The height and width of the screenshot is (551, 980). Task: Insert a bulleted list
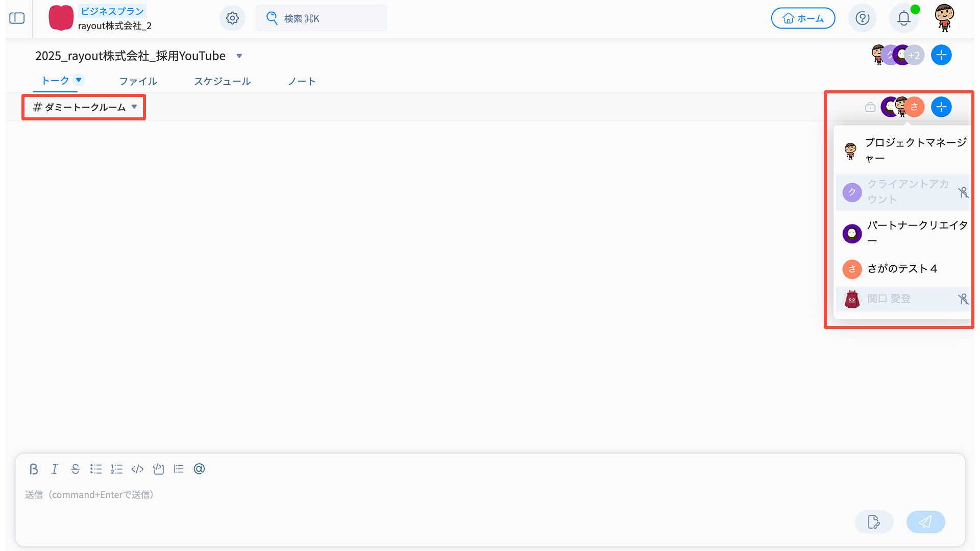click(96, 469)
